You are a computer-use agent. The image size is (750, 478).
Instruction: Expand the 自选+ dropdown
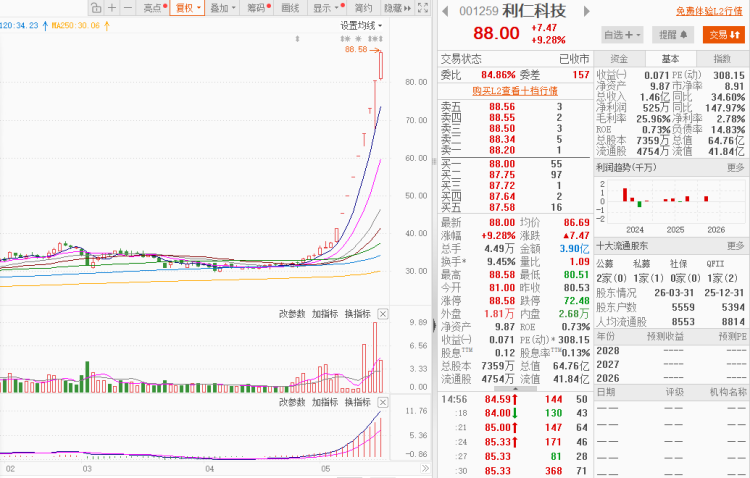[x=622, y=34]
